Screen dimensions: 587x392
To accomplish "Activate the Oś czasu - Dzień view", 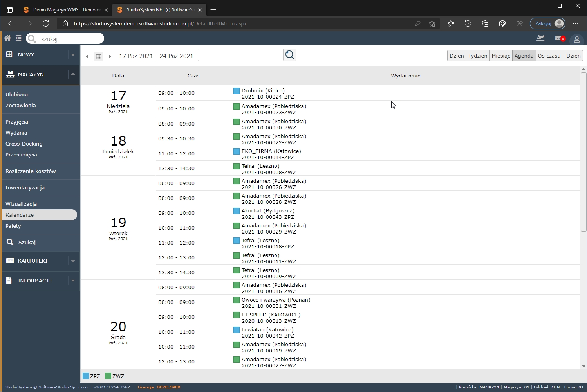I will pyautogui.click(x=559, y=56).
